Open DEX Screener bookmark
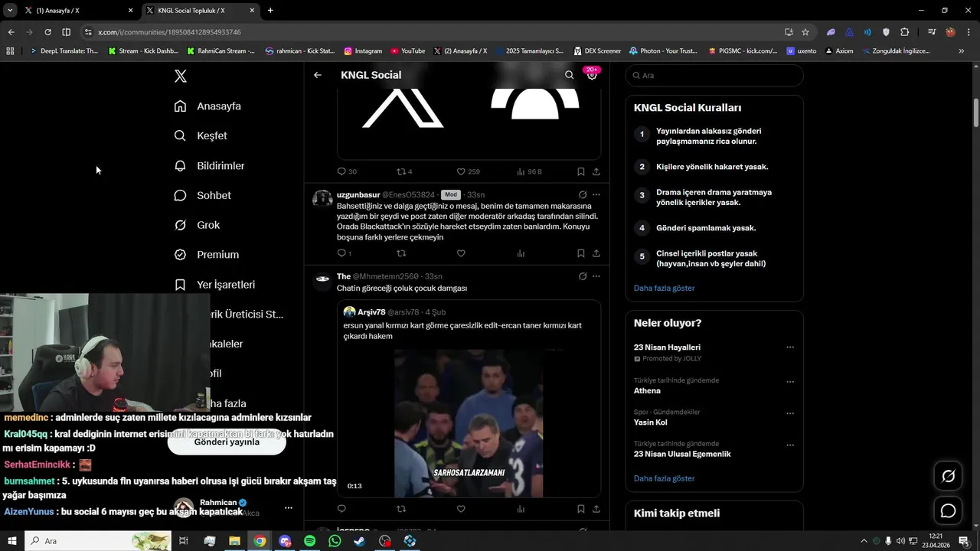 [596, 51]
